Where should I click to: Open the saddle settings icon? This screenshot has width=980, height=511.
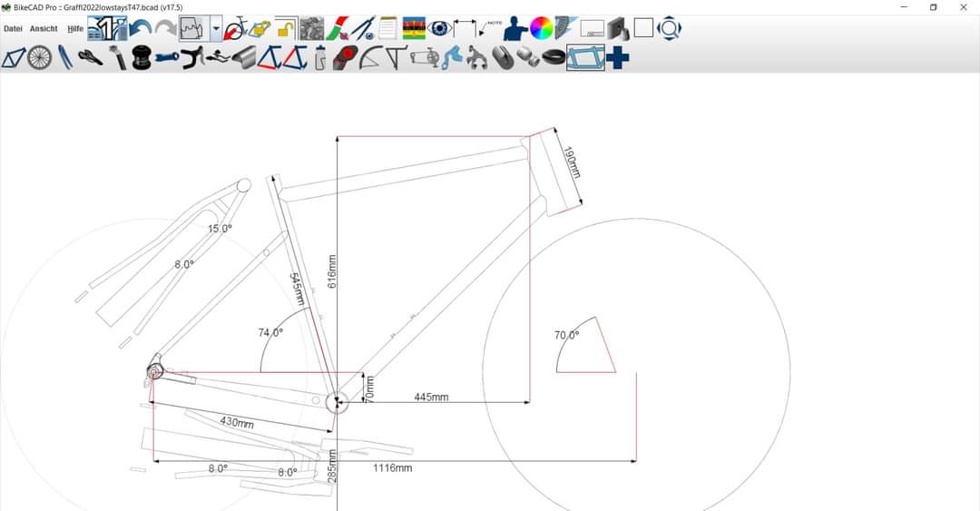point(91,58)
